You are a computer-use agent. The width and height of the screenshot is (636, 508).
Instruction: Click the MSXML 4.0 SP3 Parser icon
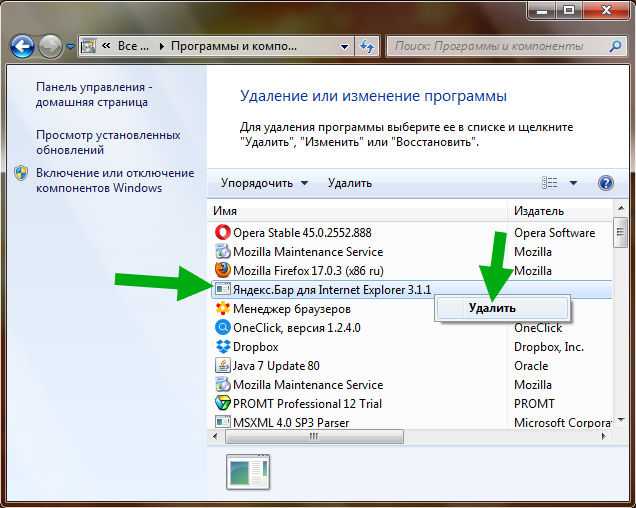pos(222,422)
